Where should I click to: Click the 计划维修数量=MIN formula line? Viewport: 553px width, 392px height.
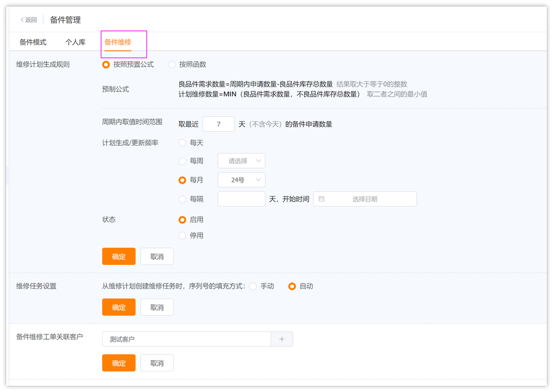click(x=270, y=94)
